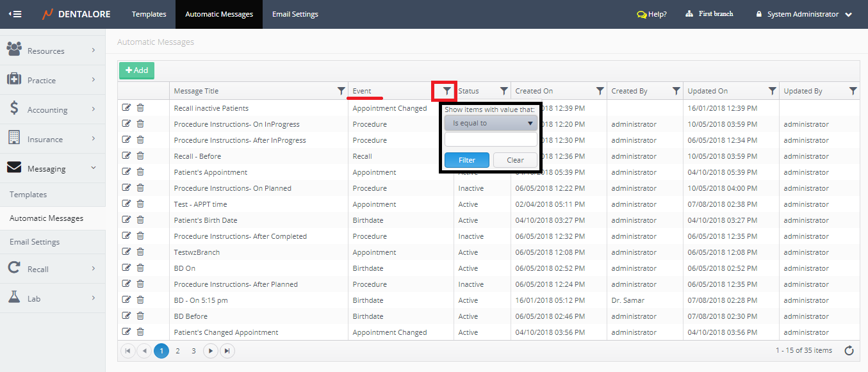
Task: Go to page 2 of results
Action: click(177, 350)
